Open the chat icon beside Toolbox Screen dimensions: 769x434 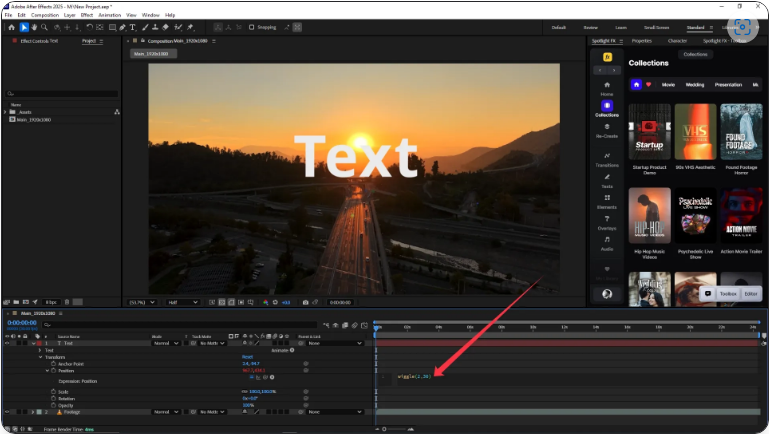(x=708, y=293)
